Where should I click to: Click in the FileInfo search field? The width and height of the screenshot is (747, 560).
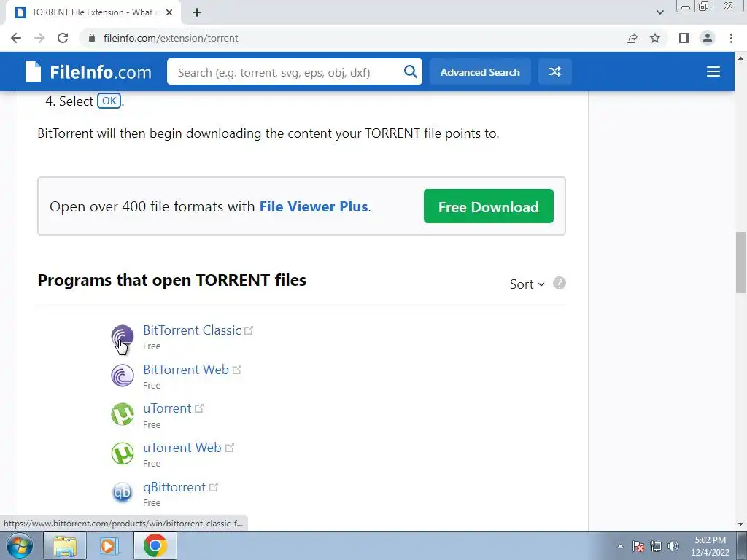[286, 72]
